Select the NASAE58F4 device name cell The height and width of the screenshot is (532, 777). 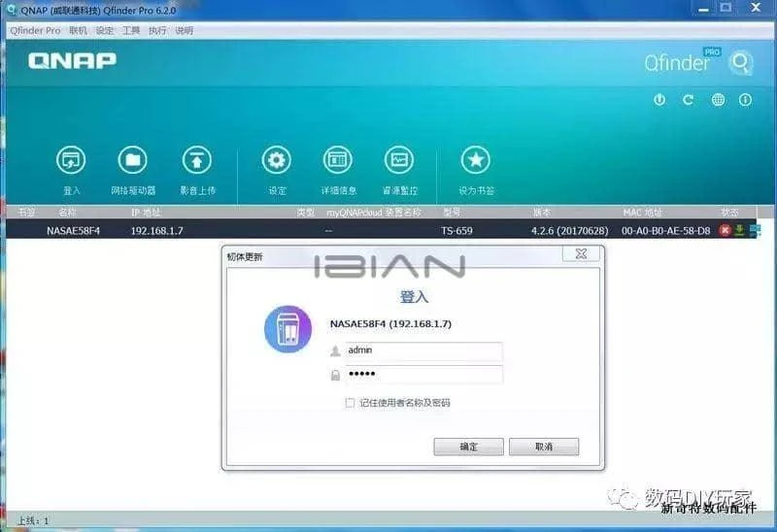[x=74, y=231]
